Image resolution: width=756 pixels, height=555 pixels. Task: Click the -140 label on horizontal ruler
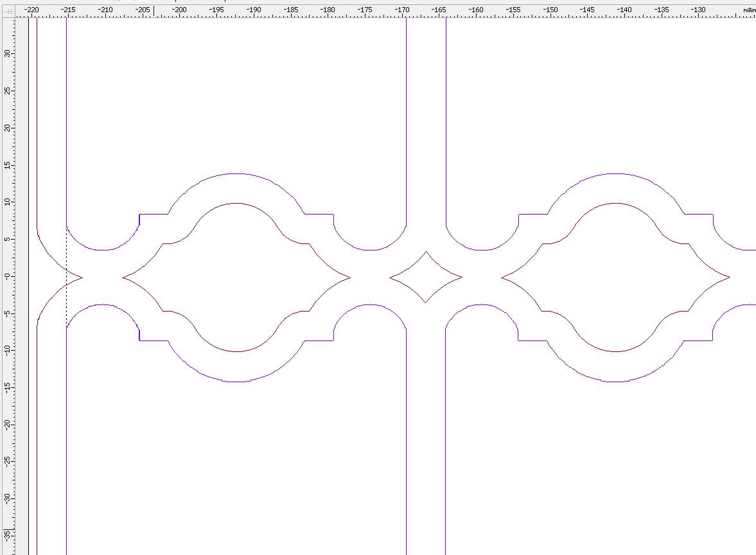point(624,10)
